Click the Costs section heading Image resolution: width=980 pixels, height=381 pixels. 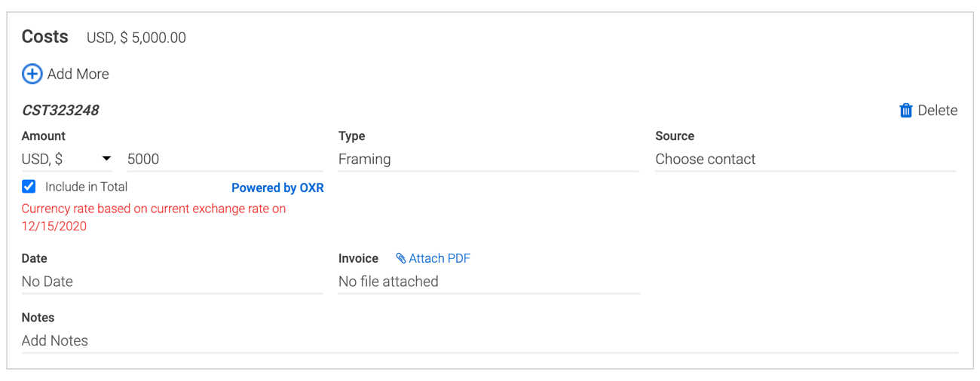pos(45,36)
